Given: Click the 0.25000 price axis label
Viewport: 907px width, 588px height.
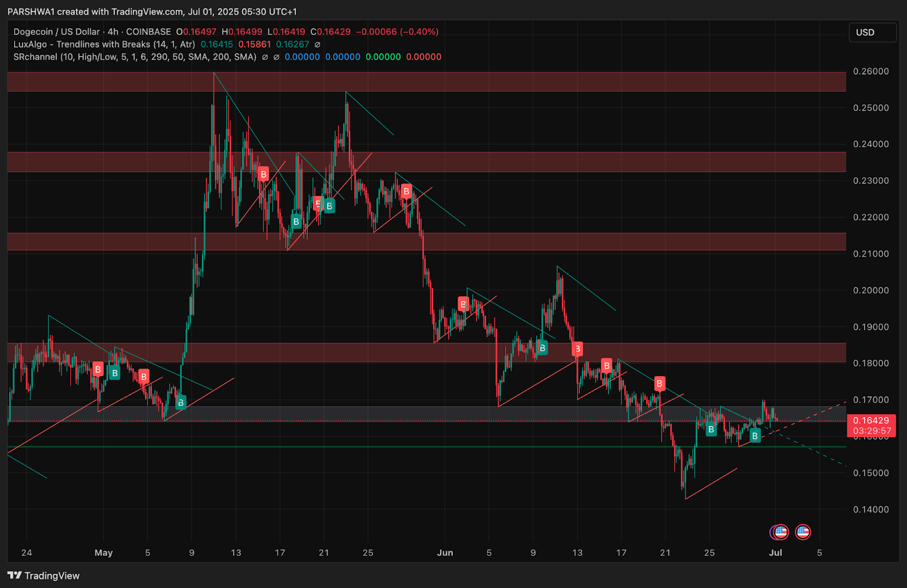Looking at the screenshot, I should click(x=871, y=108).
